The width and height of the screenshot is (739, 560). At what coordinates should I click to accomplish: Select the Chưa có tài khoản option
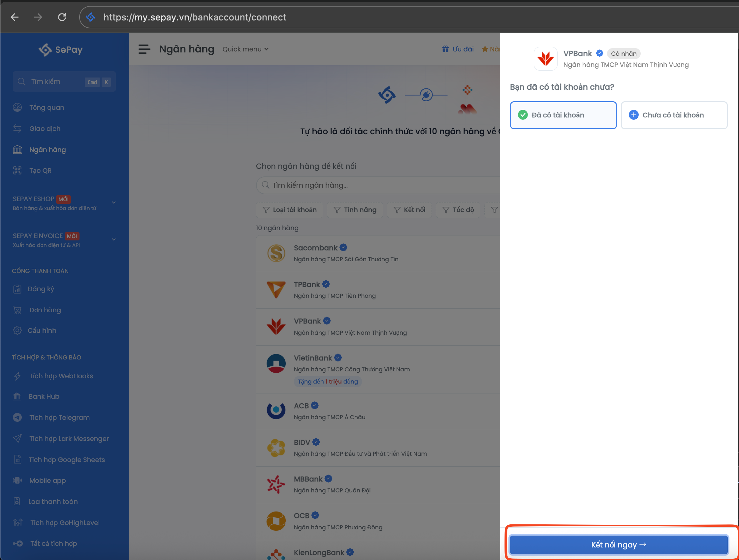(x=674, y=115)
